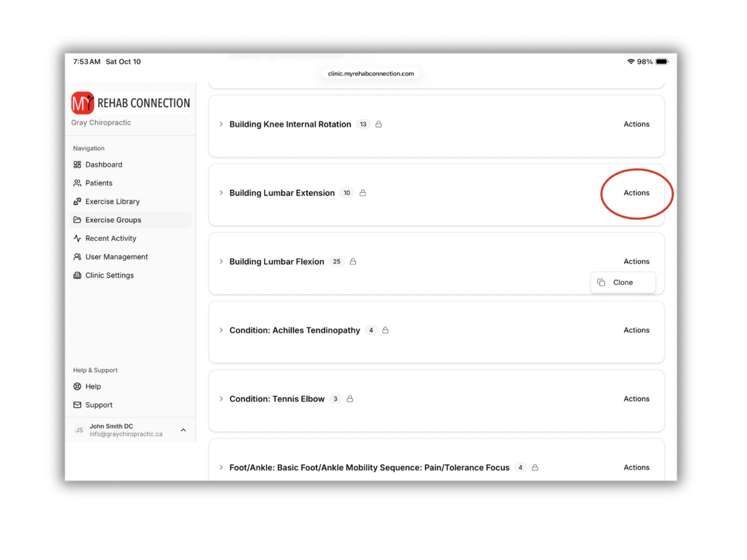The width and height of the screenshot is (747, 560).
Task: Click the Condition: Tennis Elbow title
Action: 277,399
